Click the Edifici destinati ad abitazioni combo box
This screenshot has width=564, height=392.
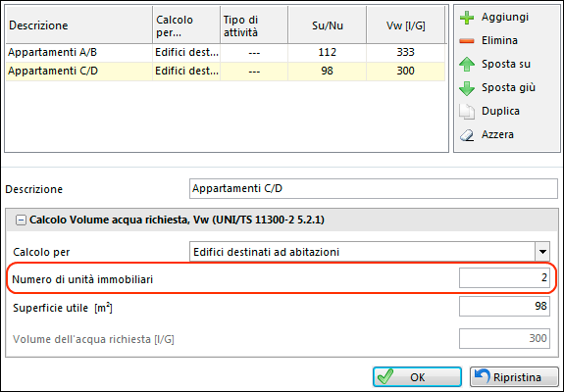(x=370, y=252)
